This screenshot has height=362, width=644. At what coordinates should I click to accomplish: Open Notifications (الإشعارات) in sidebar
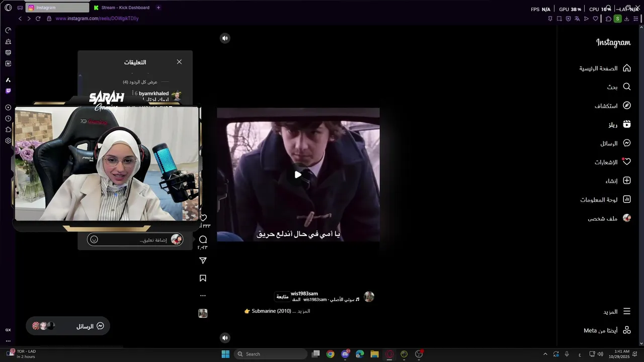click(613, 162)
